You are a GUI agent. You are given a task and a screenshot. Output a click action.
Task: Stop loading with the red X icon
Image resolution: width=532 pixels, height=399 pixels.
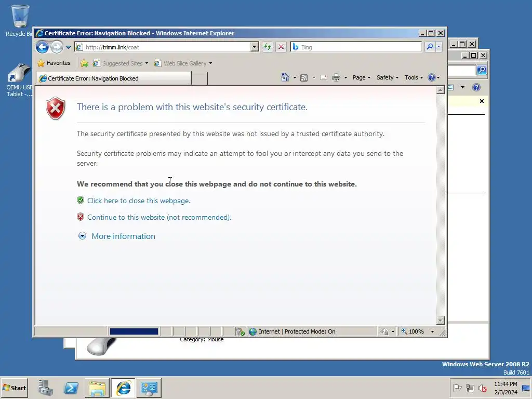281,47
